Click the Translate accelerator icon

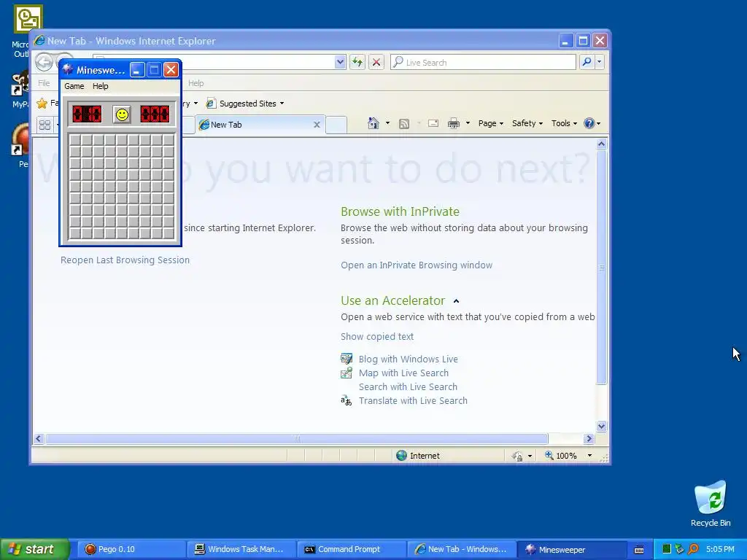(347, 400)
